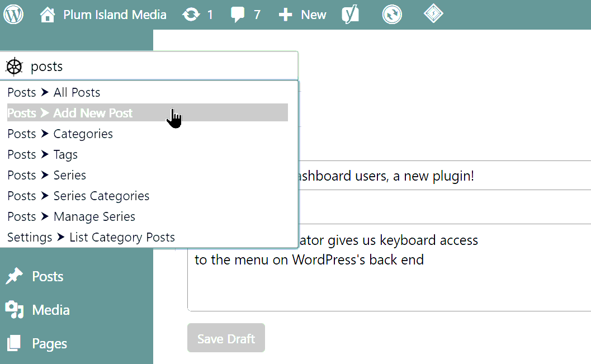The image size is (591, 364).
Task: Click the diamond-shaped icon in admin bar
Action: [x=433, y=13]
